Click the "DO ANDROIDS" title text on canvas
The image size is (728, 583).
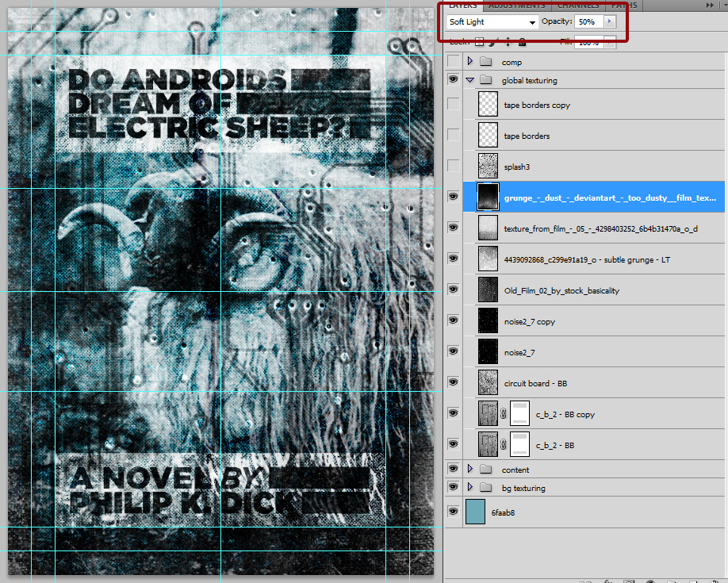click(177, 79)
